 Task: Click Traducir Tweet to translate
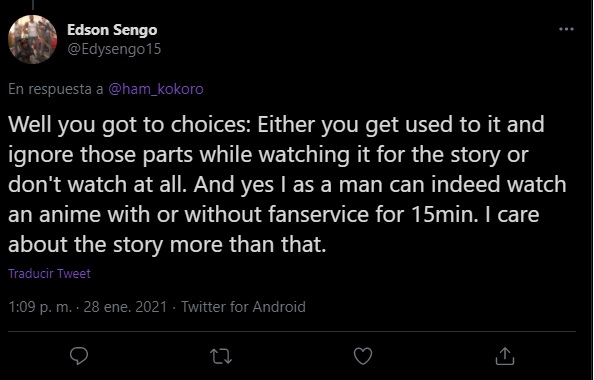(x=49, y=274)
